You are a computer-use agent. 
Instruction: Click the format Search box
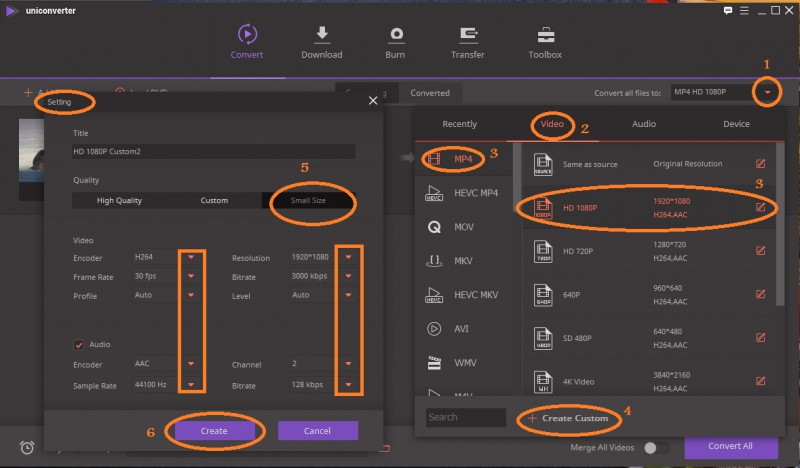click(x=466, y=417)
